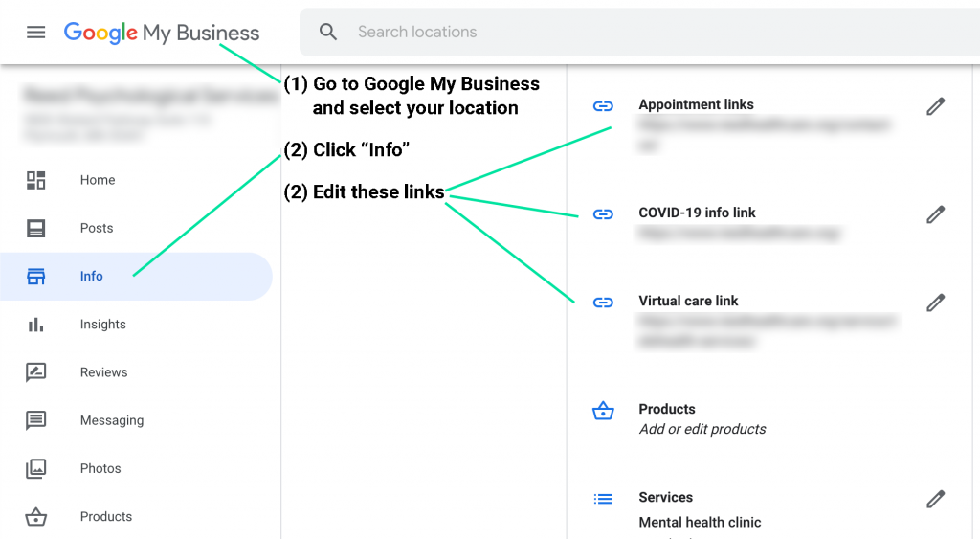This screenshot has height=539, width=980.
Task: Click the Mental health clinic service entry
Action: tap(700, 522)
